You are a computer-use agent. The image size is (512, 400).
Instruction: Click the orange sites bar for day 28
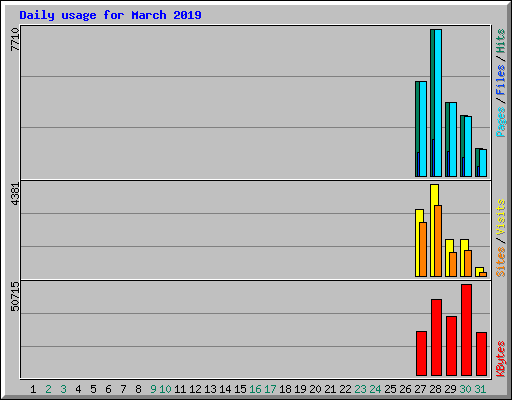point(438,241)
